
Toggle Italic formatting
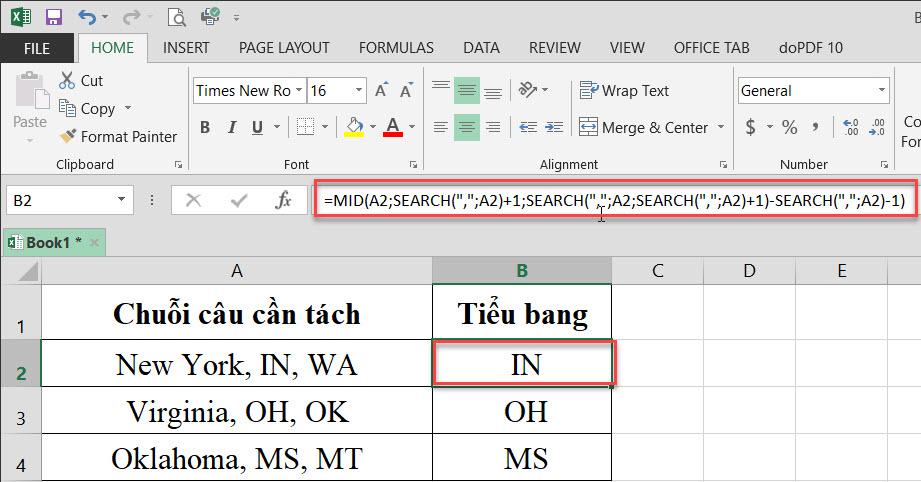[233, 128]
